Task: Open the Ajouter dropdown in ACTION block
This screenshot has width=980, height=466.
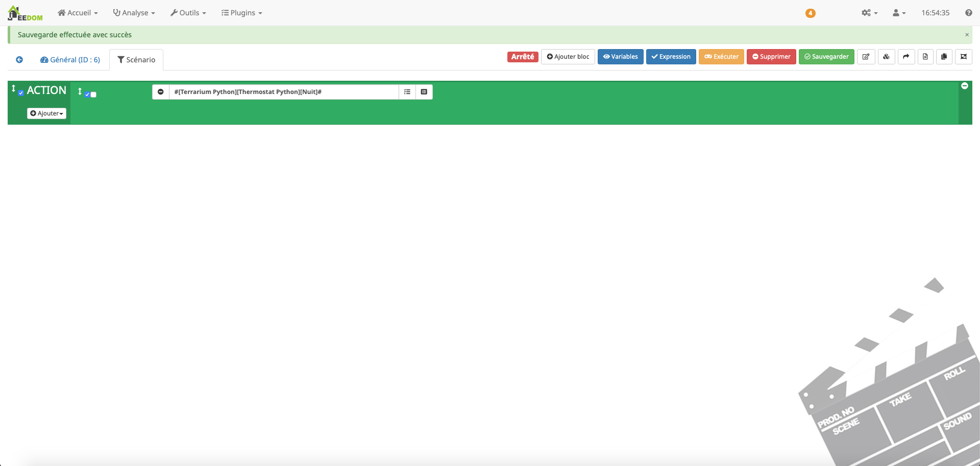Action: click(46, 113)
